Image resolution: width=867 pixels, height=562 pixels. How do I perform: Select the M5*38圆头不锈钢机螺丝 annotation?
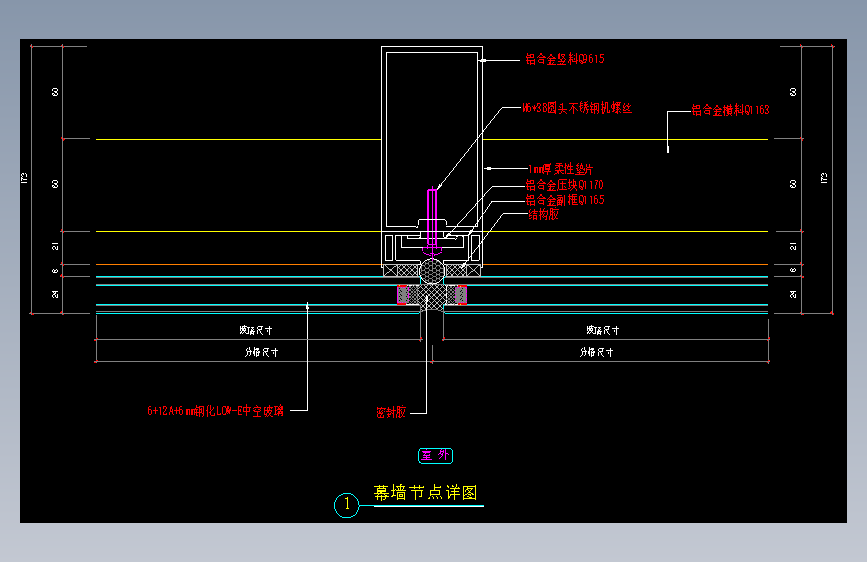[577, 108]
